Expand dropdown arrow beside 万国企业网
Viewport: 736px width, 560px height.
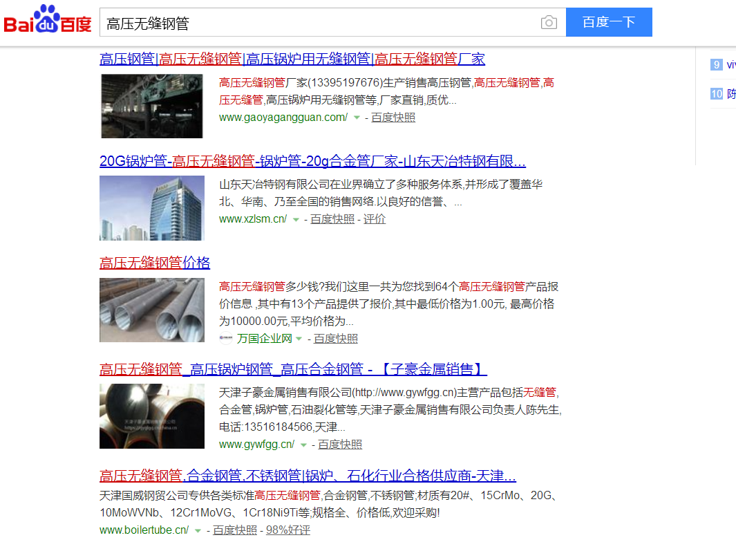[x=299, y=339]
